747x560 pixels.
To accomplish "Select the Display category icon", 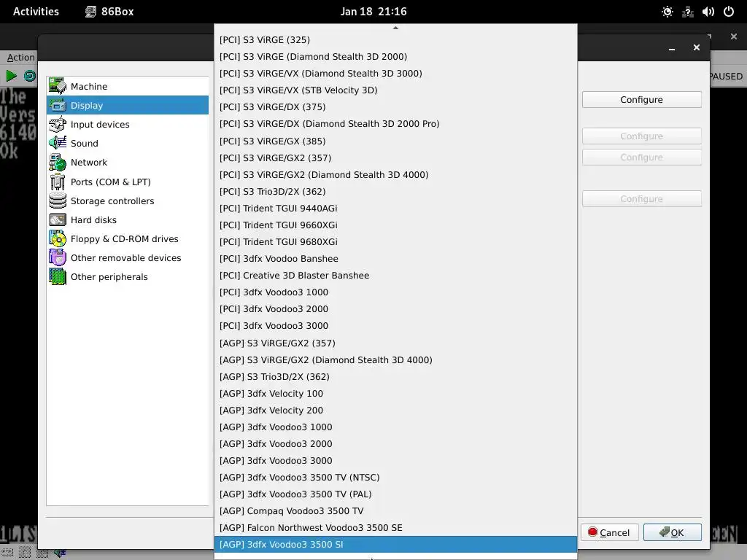I will point(58,105).
